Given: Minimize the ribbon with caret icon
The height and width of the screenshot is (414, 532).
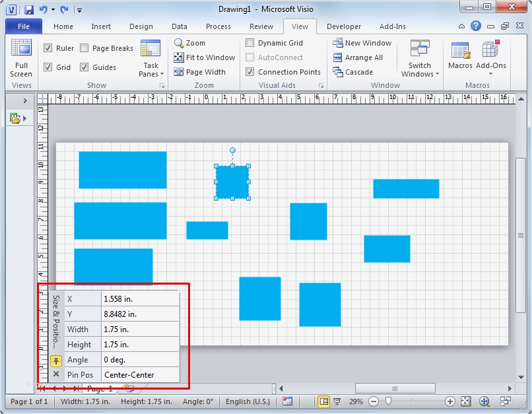Looking at the screenshot, I should click(x=461, y=26).
